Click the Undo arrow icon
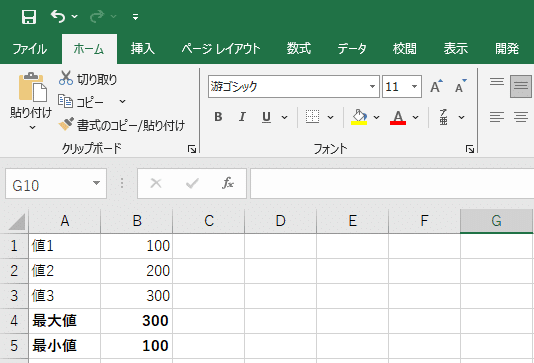The image size is (534, 363). pos(58,16)
